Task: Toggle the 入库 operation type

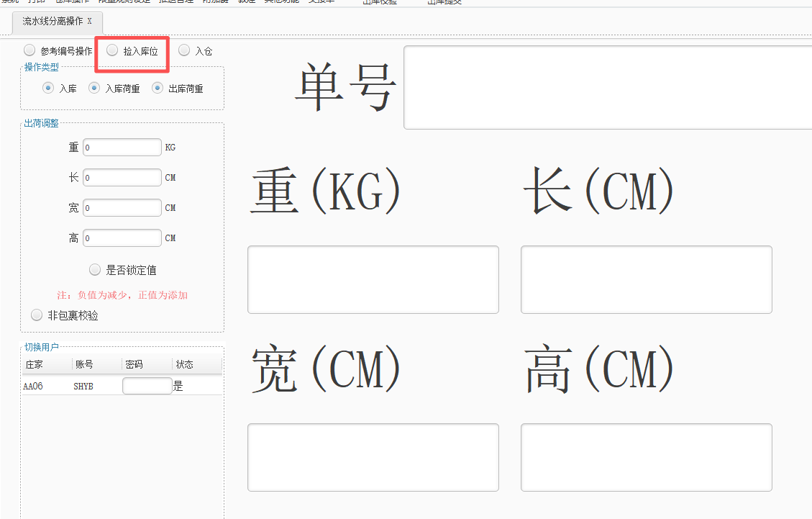Action: click(x=48, y=88)
